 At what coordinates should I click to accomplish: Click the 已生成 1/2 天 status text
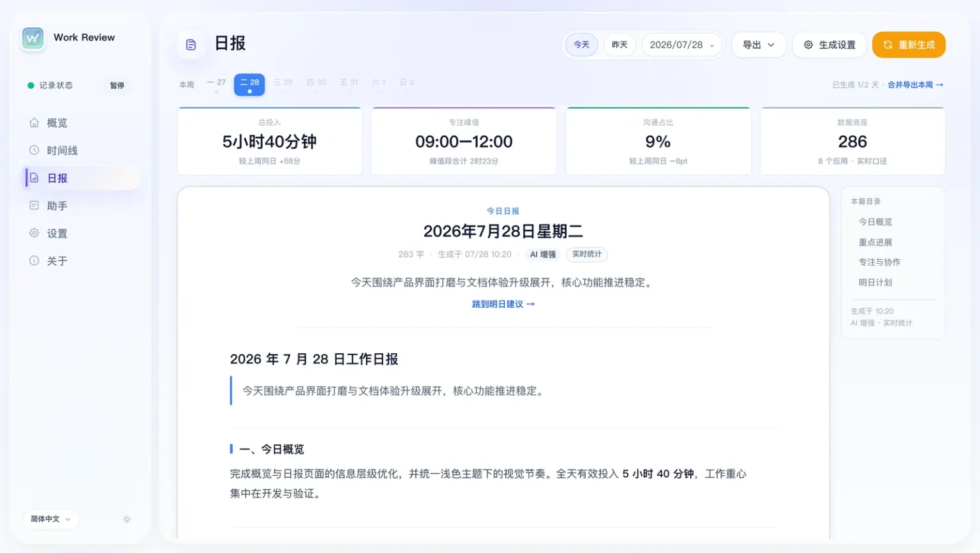(x=856, y=85)
